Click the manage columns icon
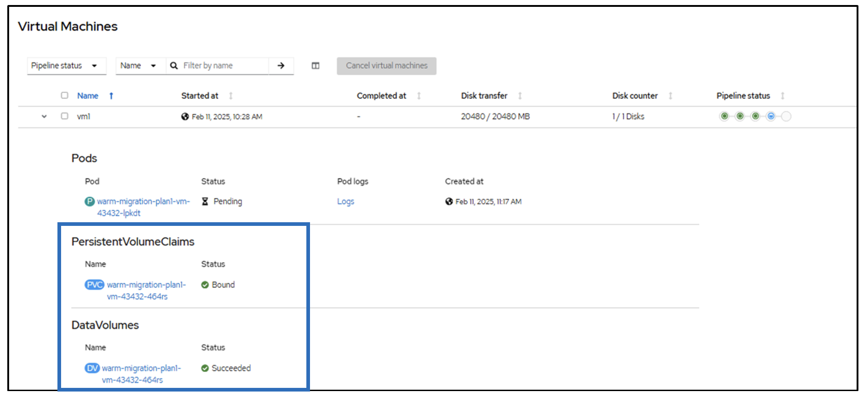The width and height of the screenshot is (868, 397). tap(315, 66)
